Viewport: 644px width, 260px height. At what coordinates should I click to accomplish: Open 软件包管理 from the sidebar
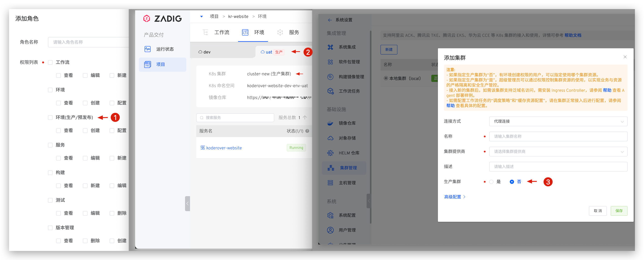click(x=330, y=62)
